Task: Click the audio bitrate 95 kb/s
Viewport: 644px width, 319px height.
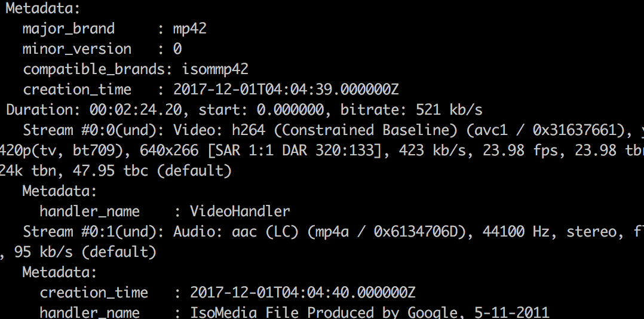Action: [x=43, y=252]
